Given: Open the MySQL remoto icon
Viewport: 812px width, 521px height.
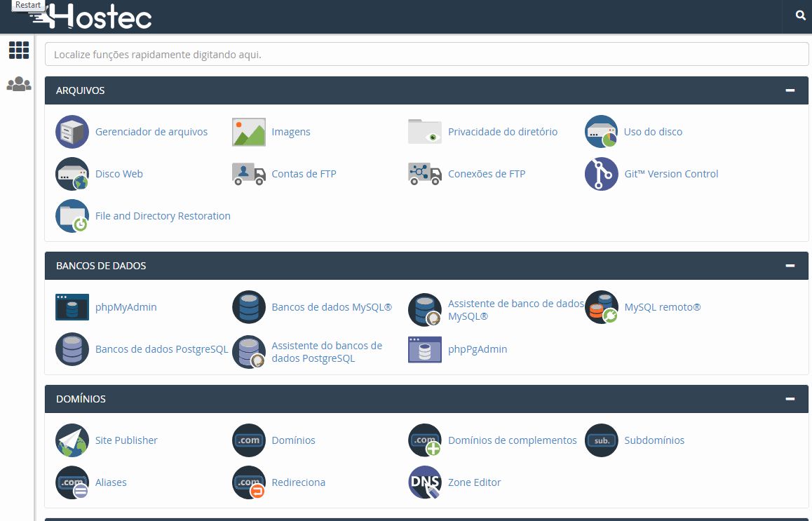Looking at the screenshot, I should pos(601,307).
